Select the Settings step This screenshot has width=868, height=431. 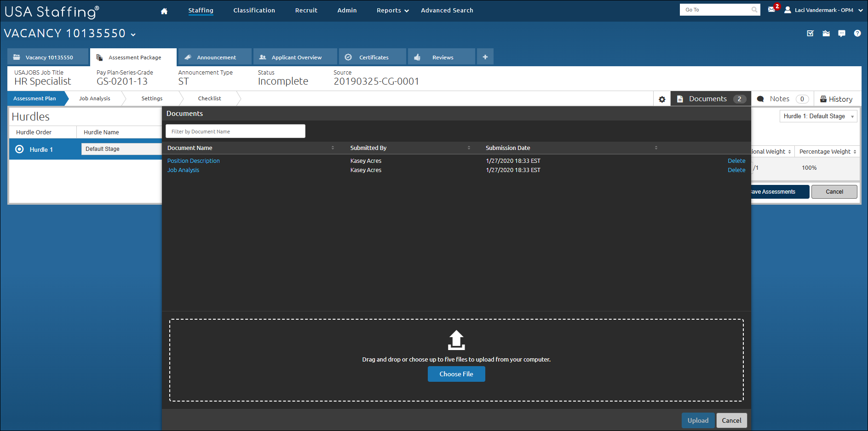point(152,98)
